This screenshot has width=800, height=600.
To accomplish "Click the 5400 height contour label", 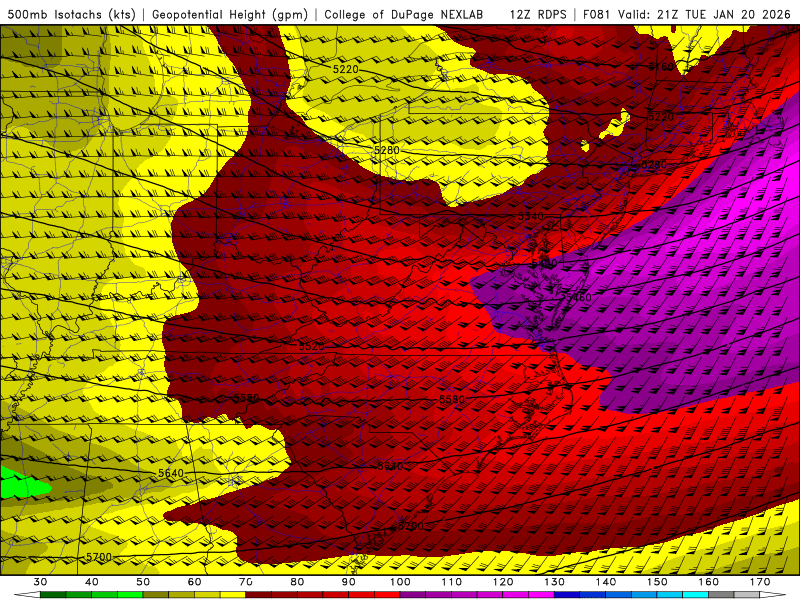I will (544, 264).
